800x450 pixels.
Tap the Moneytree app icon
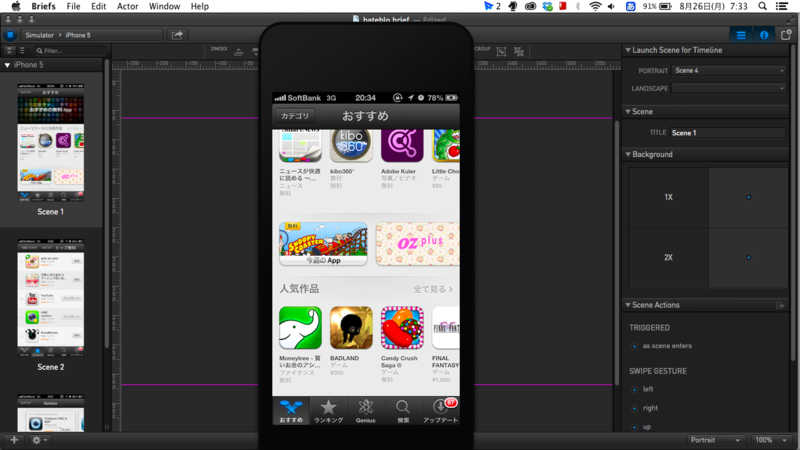(x=301, y=328)
